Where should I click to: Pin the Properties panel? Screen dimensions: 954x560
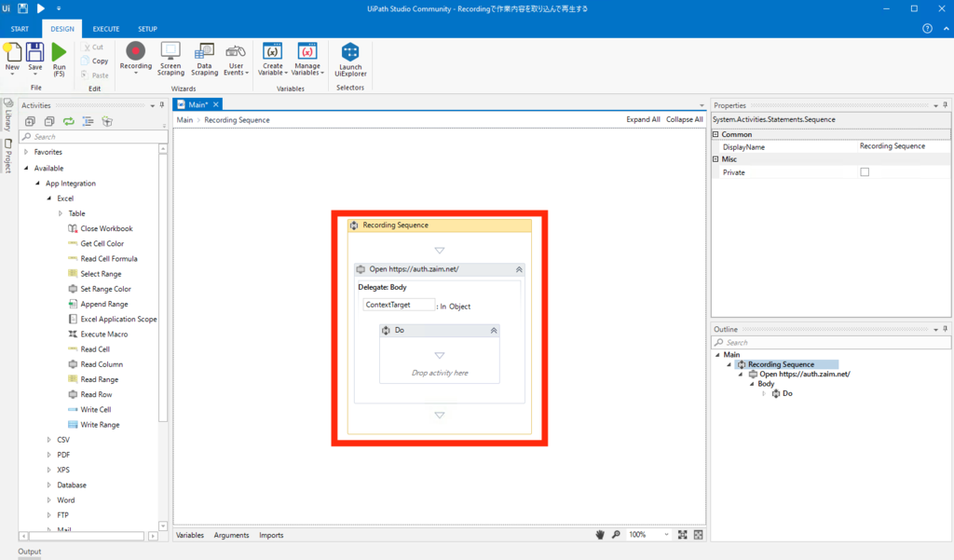[945, 105]
